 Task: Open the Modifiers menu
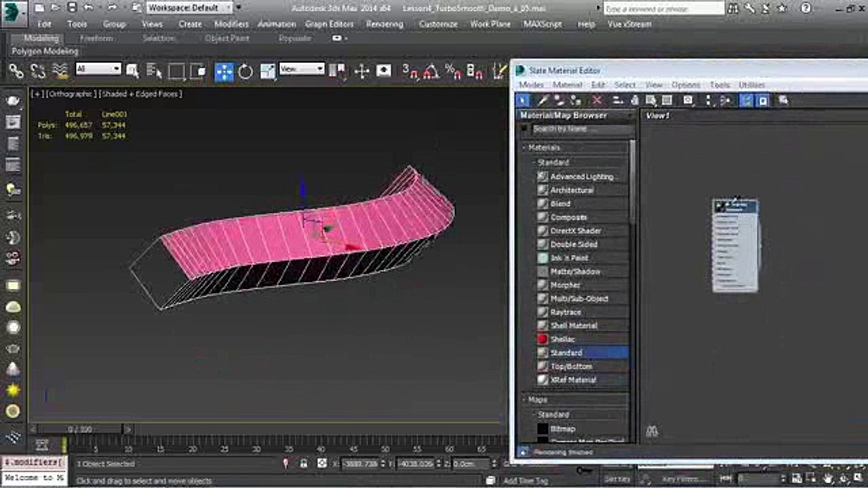coord(231,24)
